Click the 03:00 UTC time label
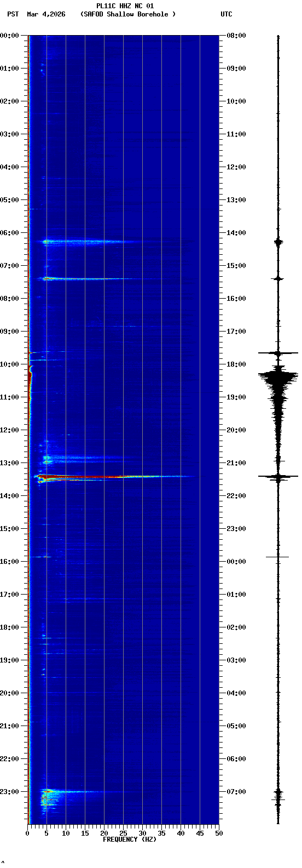 pyautogui.click(x=236, y=660)
